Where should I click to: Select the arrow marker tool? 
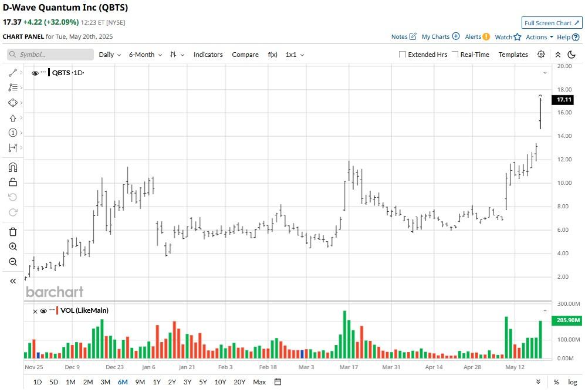tap(13, 118)
